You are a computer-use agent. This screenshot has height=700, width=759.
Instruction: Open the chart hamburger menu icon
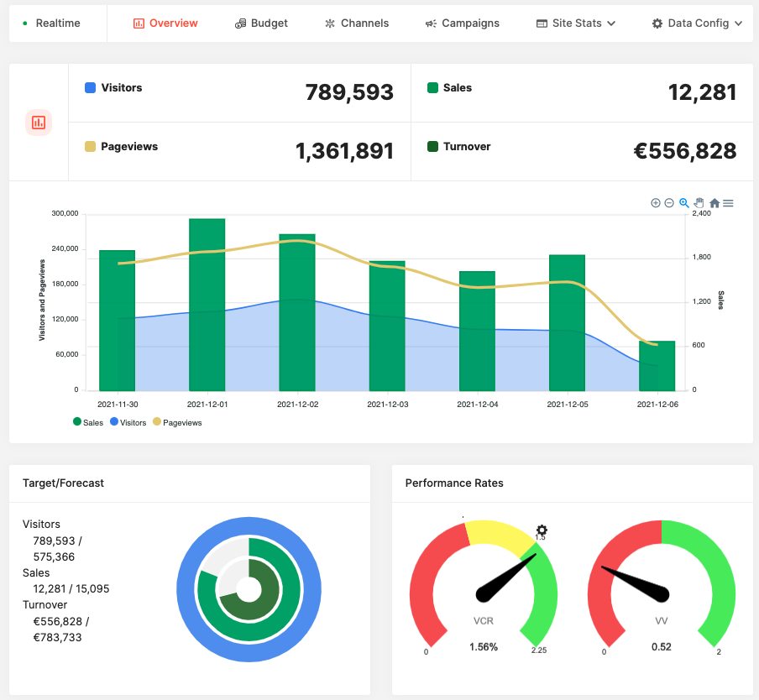pos(728,202)
